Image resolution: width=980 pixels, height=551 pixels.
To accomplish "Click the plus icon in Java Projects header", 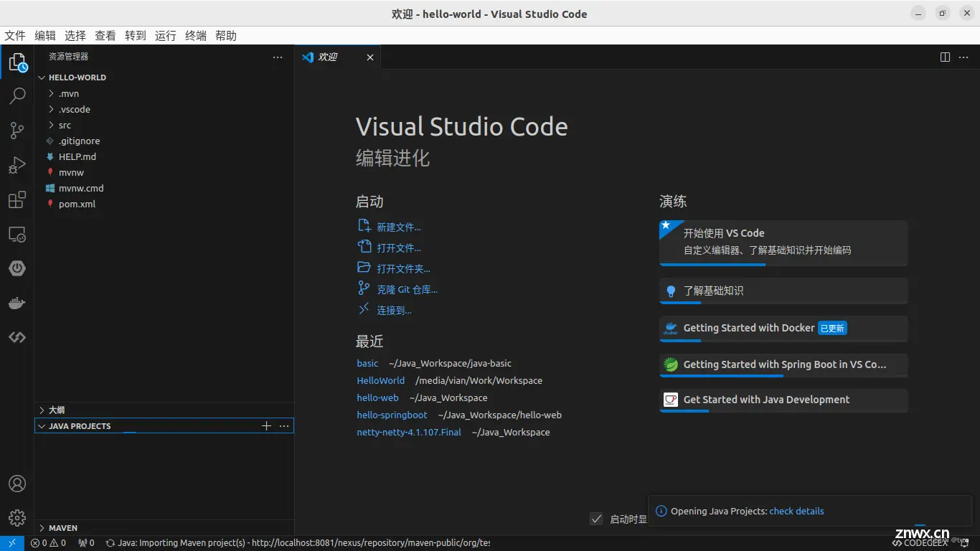I will (x=266, y=426).
